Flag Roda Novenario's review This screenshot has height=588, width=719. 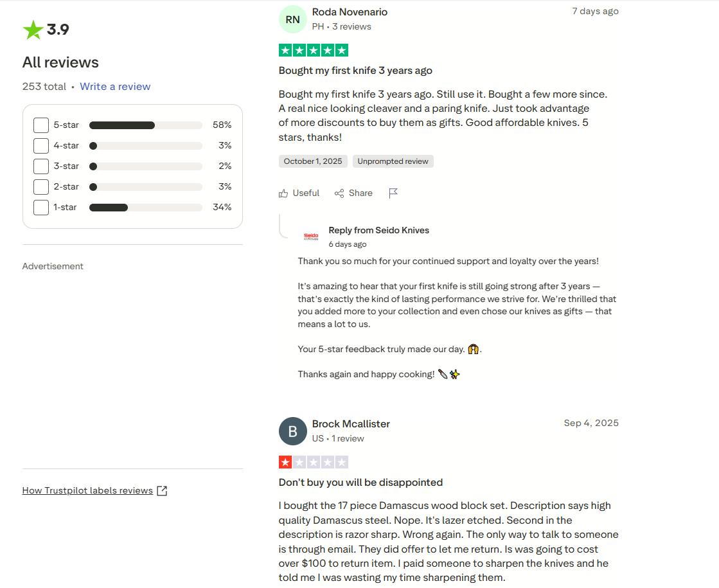pyautogui.click(x=393, y=193)
